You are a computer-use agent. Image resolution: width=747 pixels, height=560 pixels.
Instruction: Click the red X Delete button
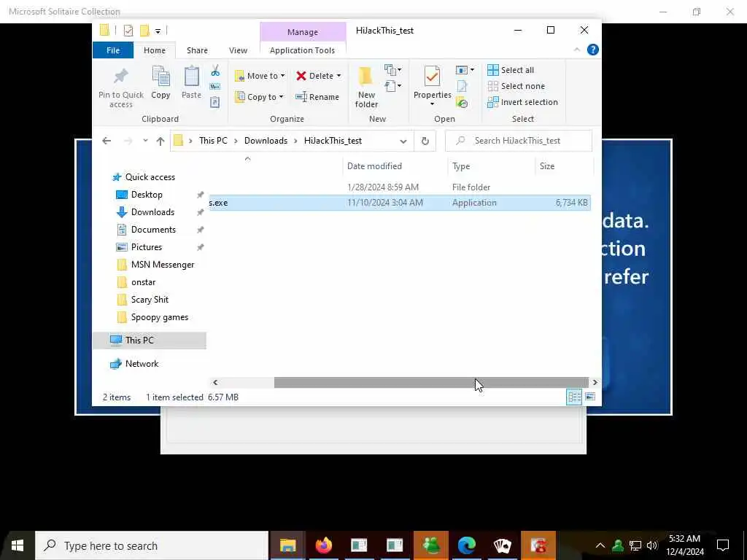314,76
